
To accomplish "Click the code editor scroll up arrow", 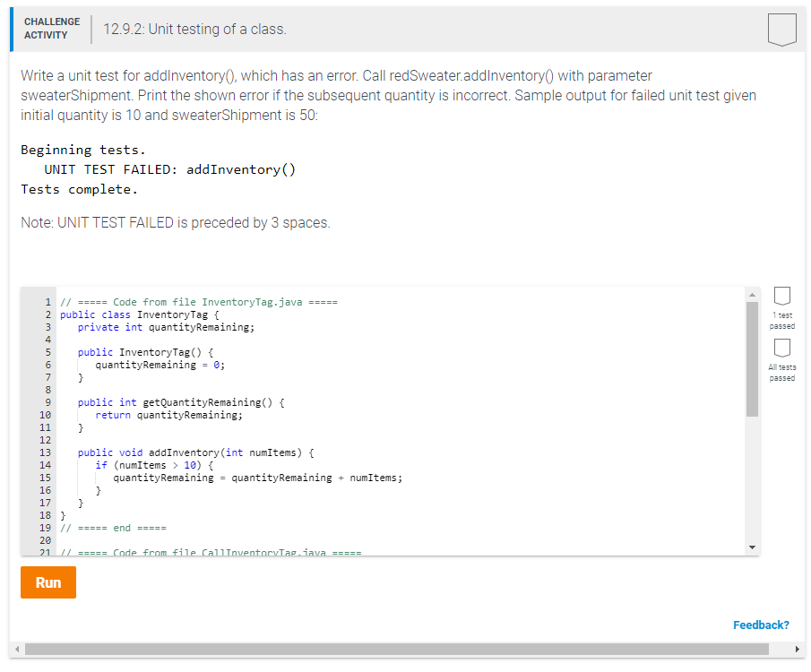I will click(752, 295).
